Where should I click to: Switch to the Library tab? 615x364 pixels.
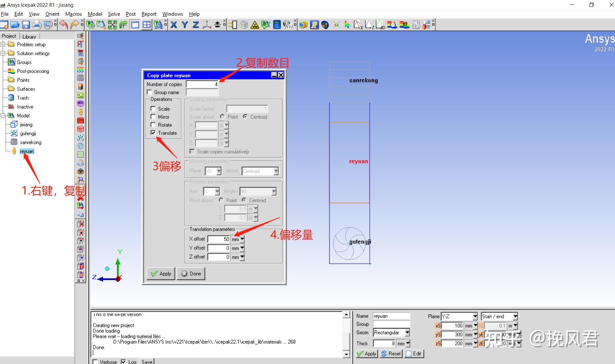(x=29, y=37)
